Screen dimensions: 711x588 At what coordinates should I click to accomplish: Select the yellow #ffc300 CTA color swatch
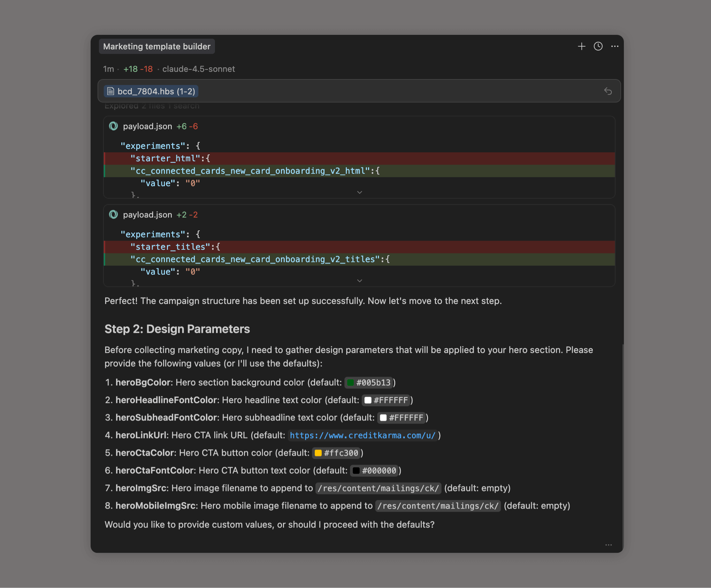(318, 453)
